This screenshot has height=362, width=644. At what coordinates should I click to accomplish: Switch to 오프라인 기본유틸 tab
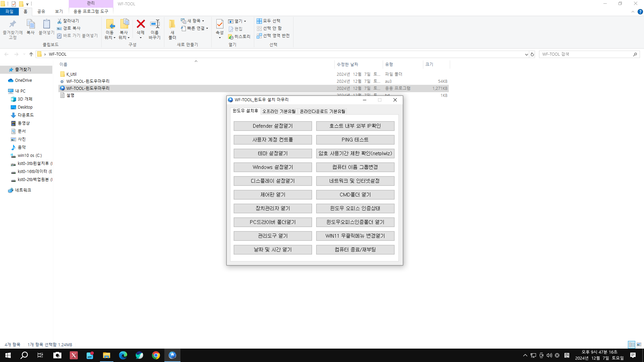tap(279, 111)
